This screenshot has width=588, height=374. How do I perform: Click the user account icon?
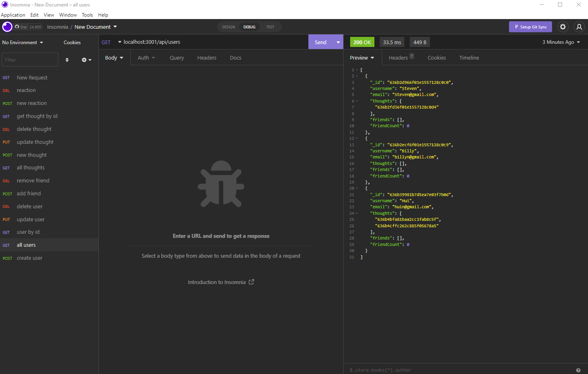(x=579, y=27)
